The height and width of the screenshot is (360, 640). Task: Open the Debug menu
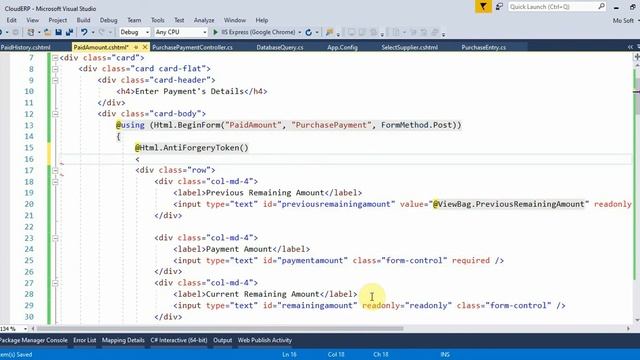point(108,20)
